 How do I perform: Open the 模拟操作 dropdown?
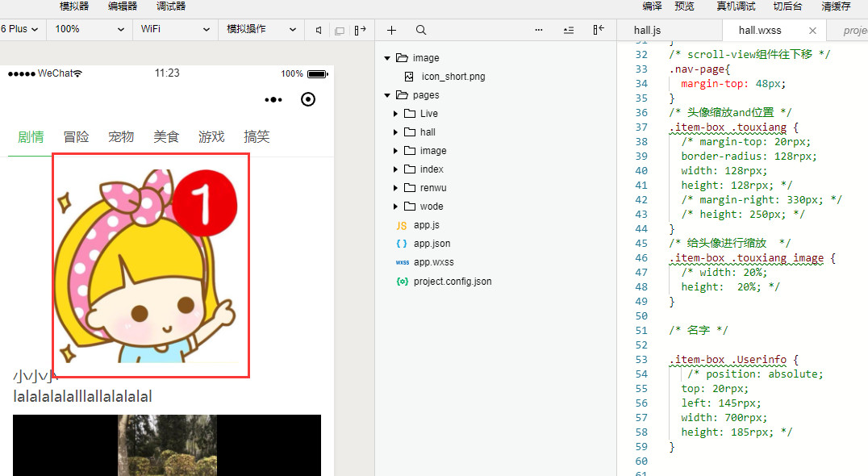coord(261,29)
